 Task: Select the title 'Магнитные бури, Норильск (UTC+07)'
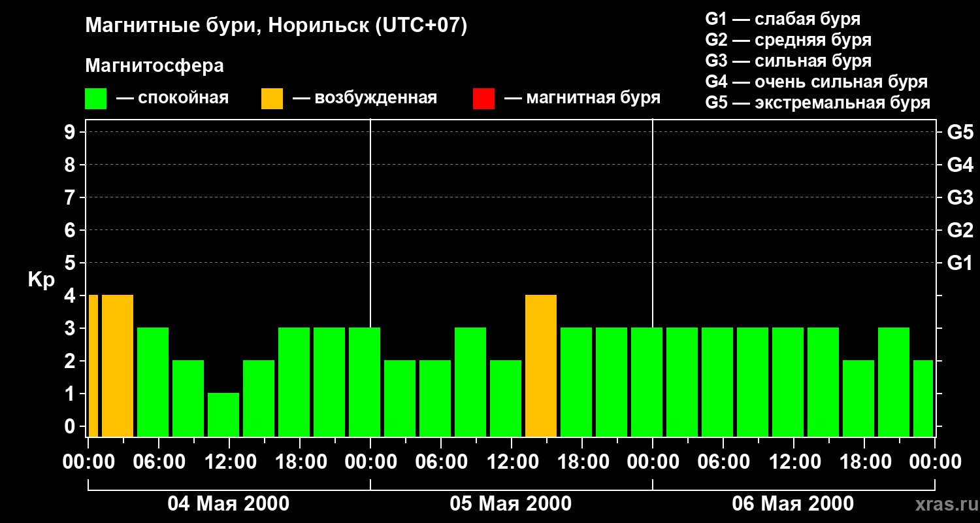(276, 26)
